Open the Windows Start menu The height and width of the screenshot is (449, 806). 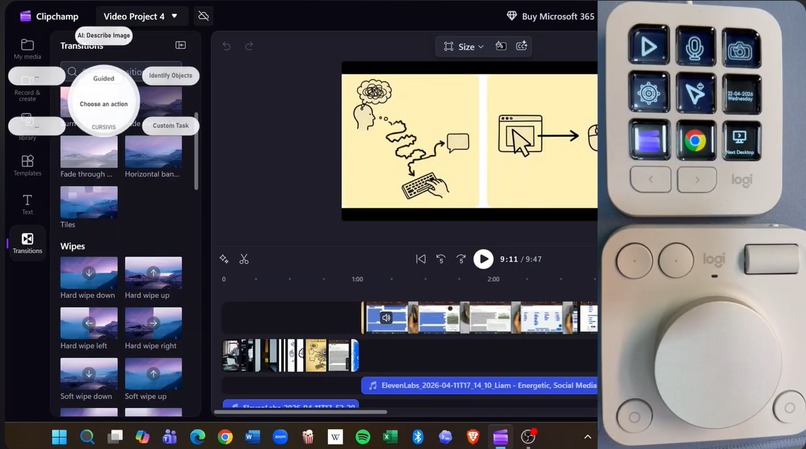[x=60, y=437]
